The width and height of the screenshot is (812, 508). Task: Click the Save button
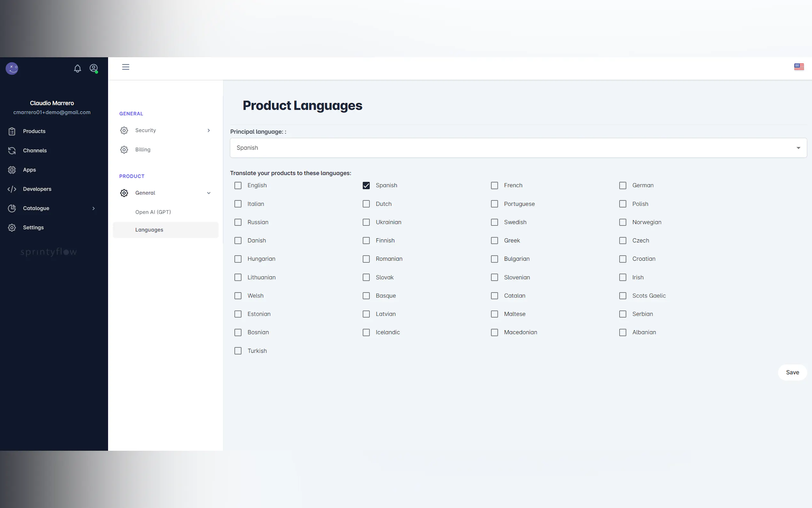click(792, 372)
